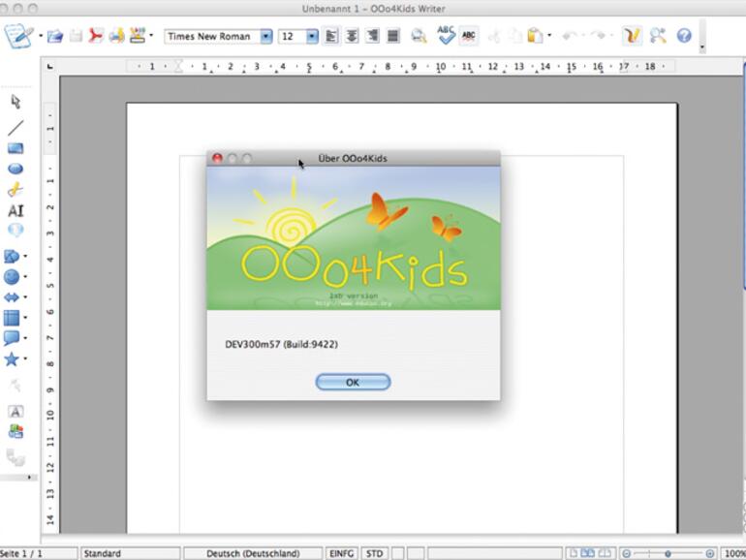Expand the toolbar overflow arrow
This screenshot has height=560, width=746.
(702, 47)
